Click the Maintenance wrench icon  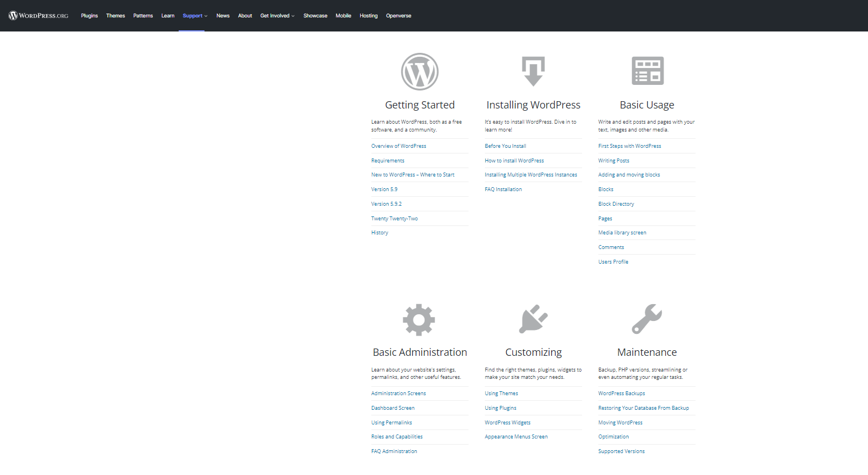(647, 319)
